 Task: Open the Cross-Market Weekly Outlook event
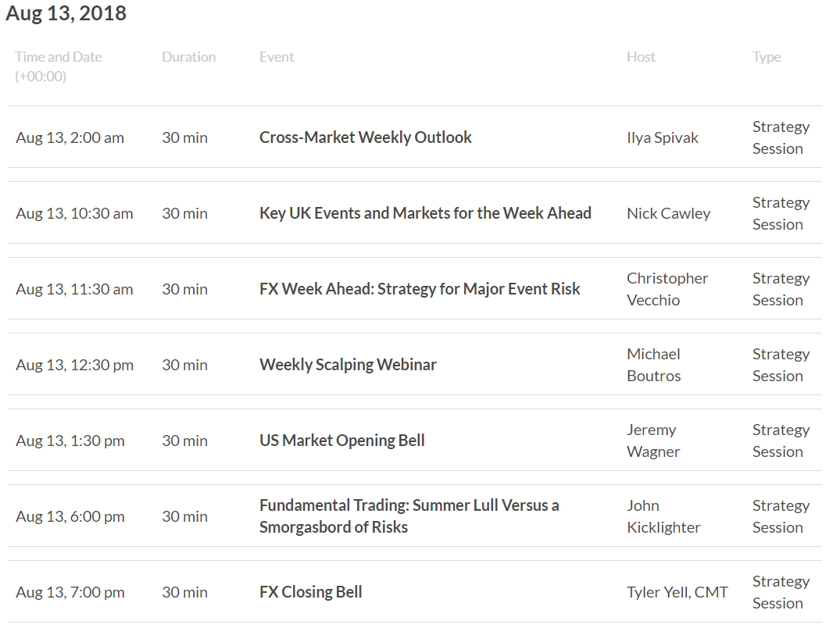(366, 137)
